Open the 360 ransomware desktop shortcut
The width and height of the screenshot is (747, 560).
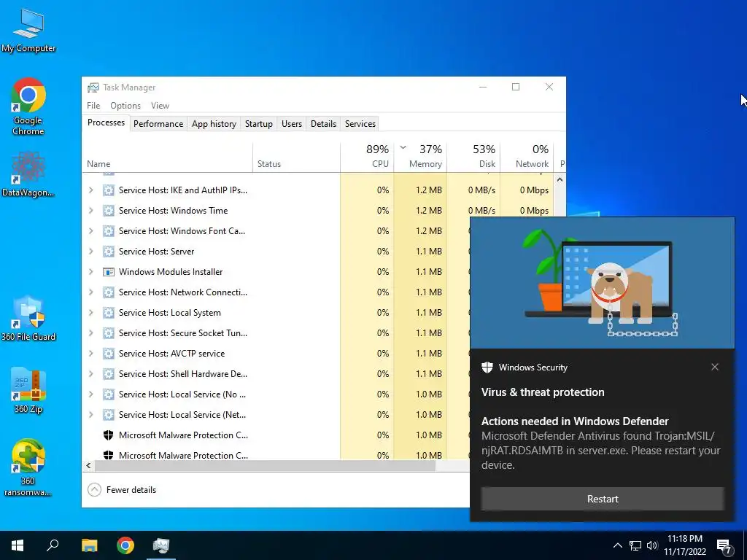pyautogui.click(x=28, y=468)
